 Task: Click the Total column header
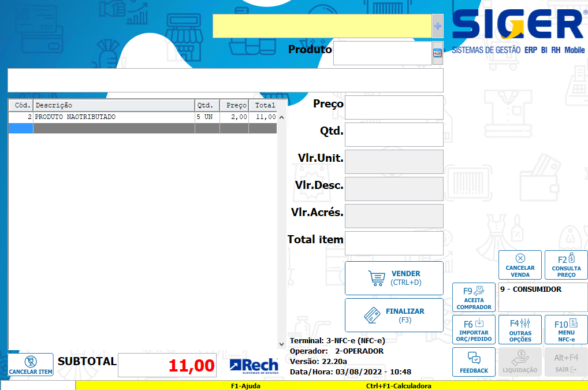263,105
